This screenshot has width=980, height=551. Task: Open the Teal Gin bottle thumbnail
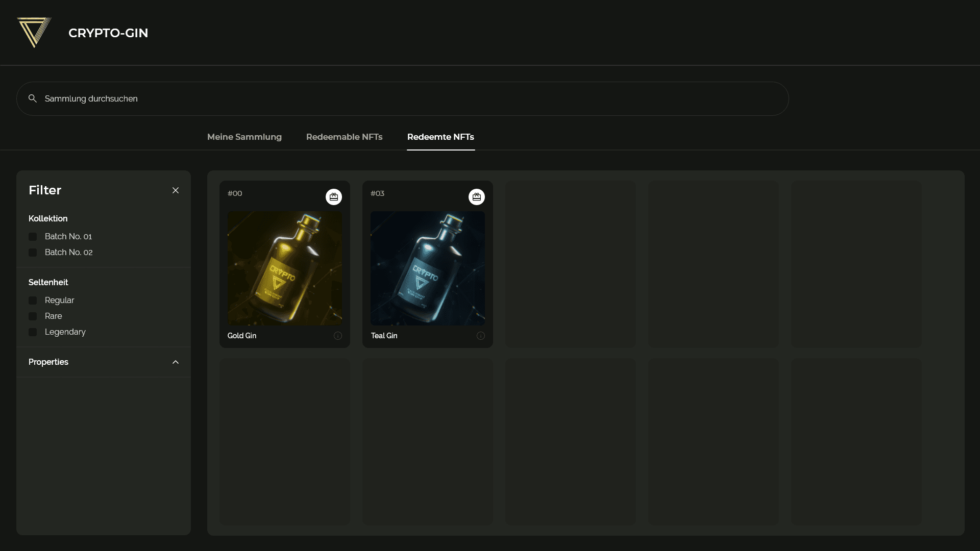click(x=428, y=268)
